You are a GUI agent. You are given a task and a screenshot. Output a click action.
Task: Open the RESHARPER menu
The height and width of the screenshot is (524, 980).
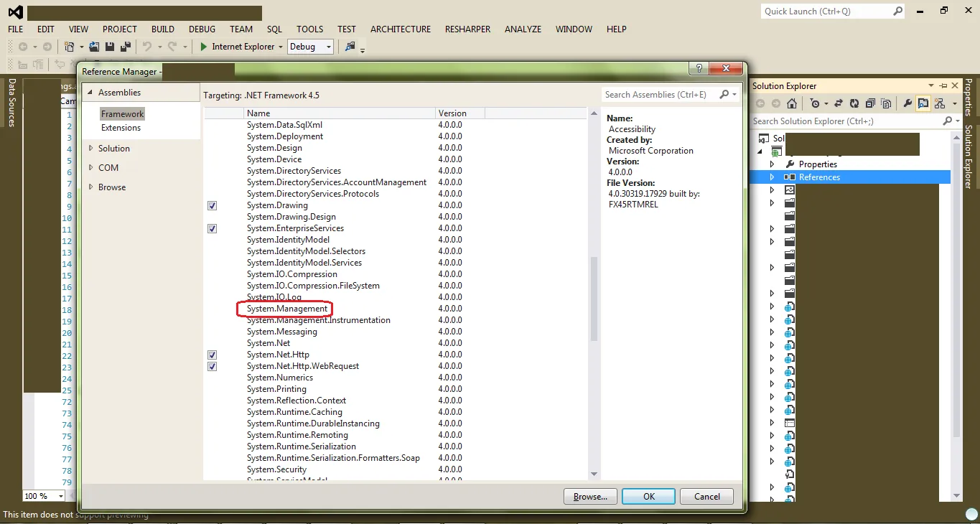click(x=468, y=29)
